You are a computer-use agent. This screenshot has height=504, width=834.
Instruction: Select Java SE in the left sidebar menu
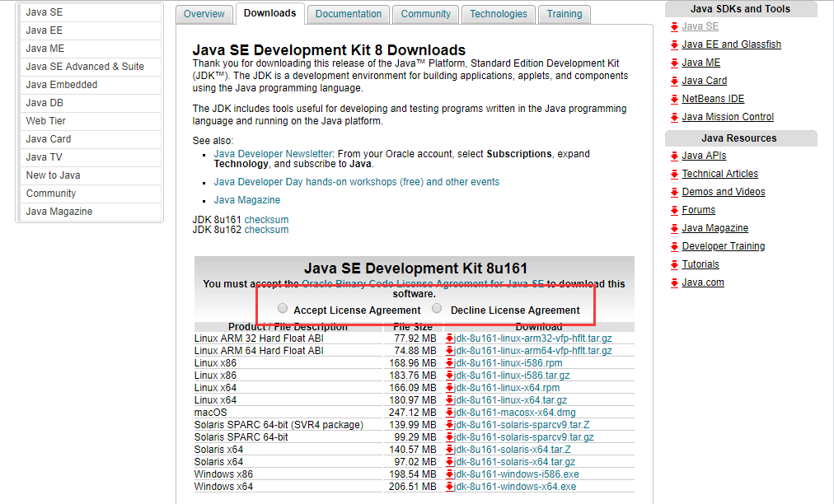[91, 12]
